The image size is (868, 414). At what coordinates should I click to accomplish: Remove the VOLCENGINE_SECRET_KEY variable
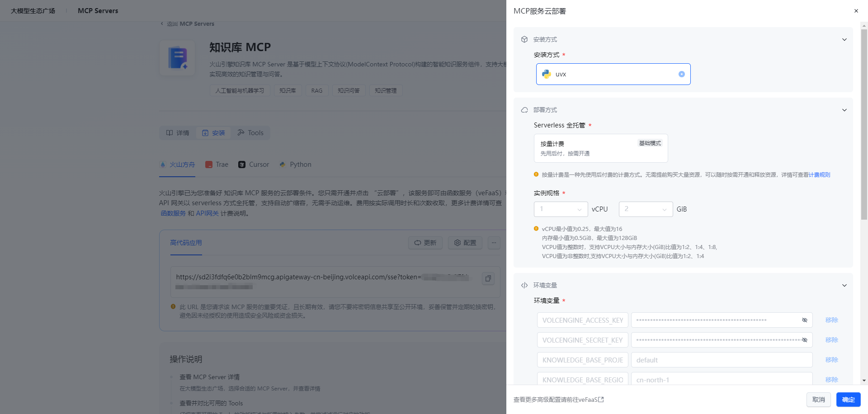point(832,340)
